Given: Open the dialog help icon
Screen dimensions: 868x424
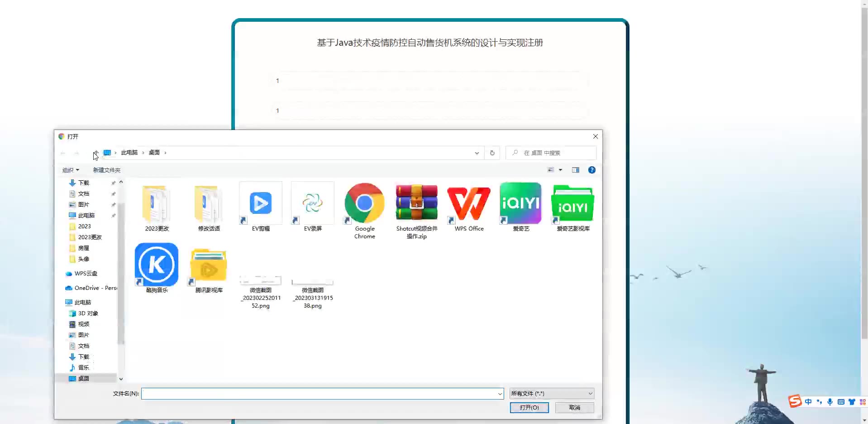Looking at the screenshot, I should [591, 170].
